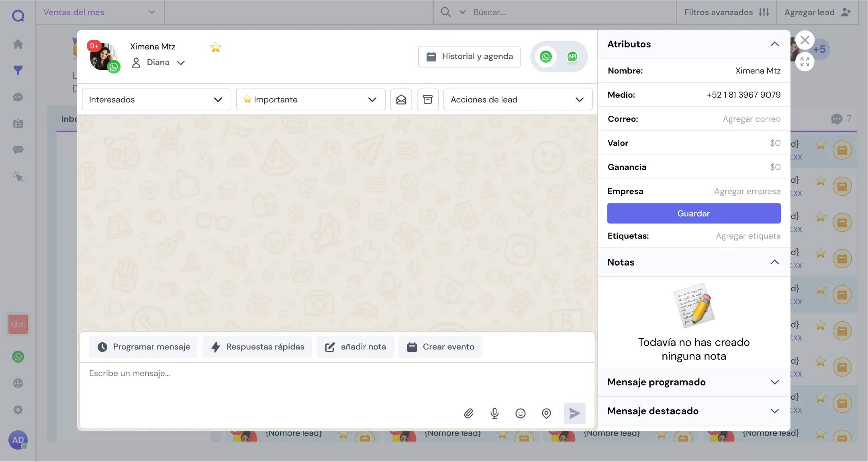Click the microphone voice message icon

click(494, 413)
